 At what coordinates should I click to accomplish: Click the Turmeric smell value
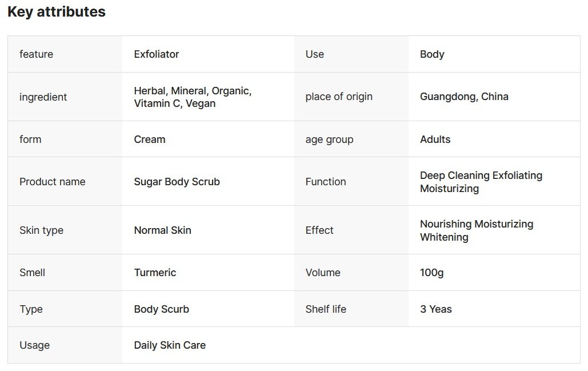click(155, 273)
